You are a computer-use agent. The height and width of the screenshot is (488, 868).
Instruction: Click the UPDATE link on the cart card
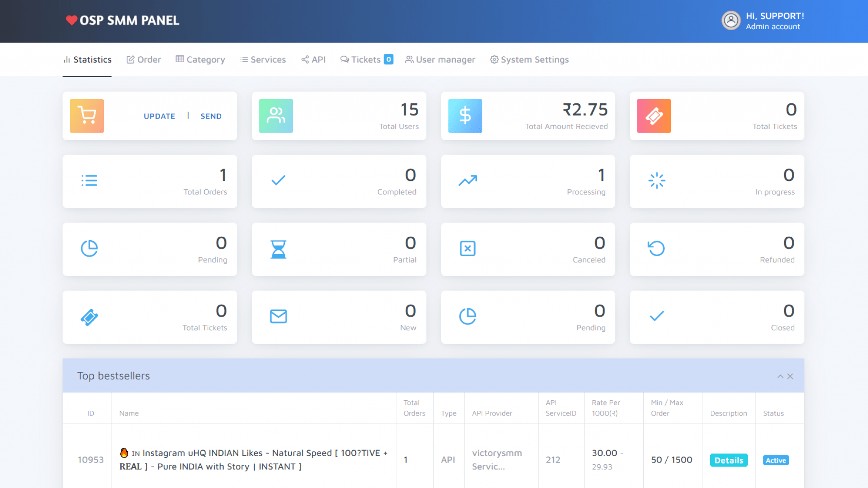pyautogui.click(x=159, y=116)
